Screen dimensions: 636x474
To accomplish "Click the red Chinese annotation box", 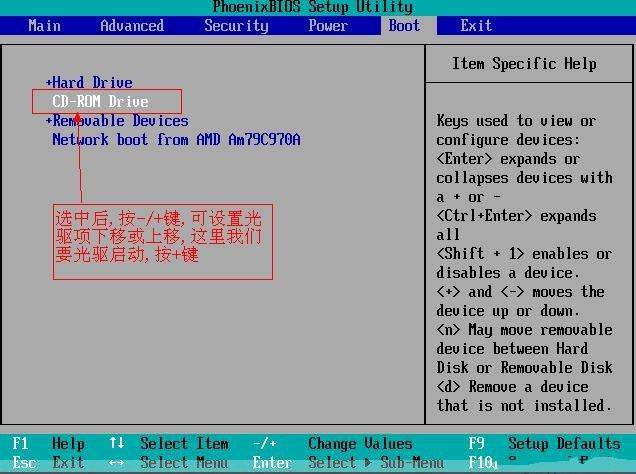I will (x=162, y=241).
